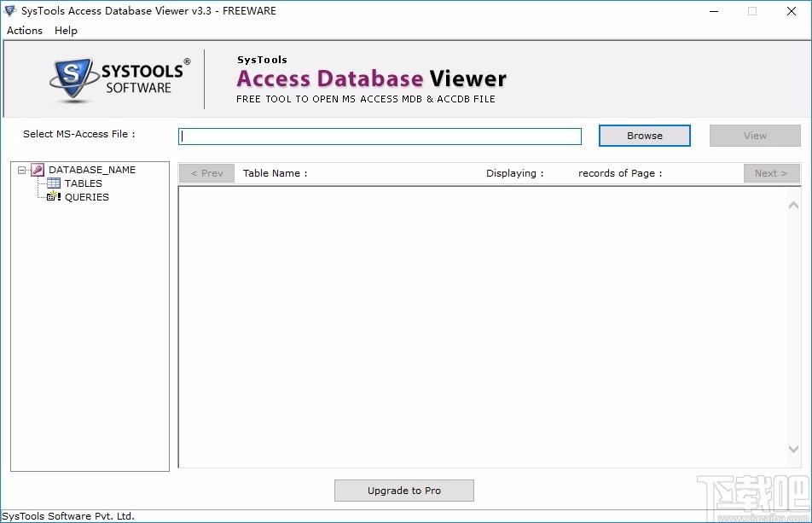Image resolution: width=812 pixels, height=523 pixels.
Task: Close the Access Database Viewer window
Action: coord(792,11)
